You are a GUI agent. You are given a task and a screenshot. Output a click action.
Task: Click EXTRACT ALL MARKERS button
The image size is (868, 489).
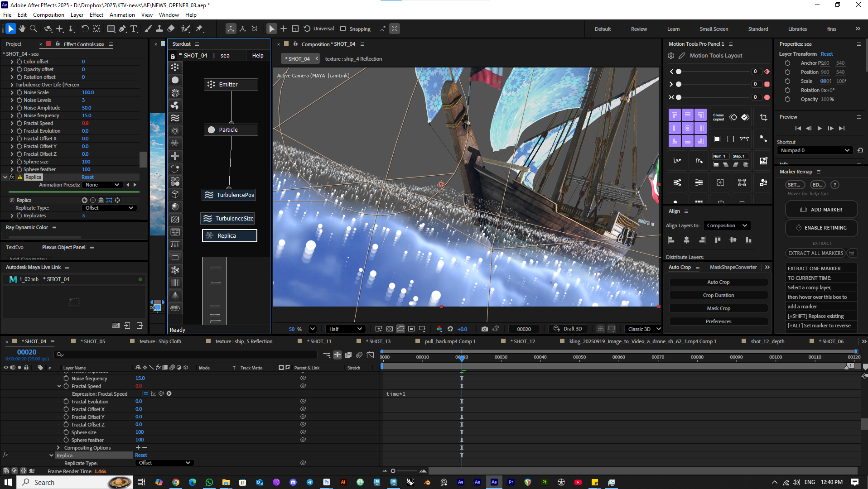815,253
